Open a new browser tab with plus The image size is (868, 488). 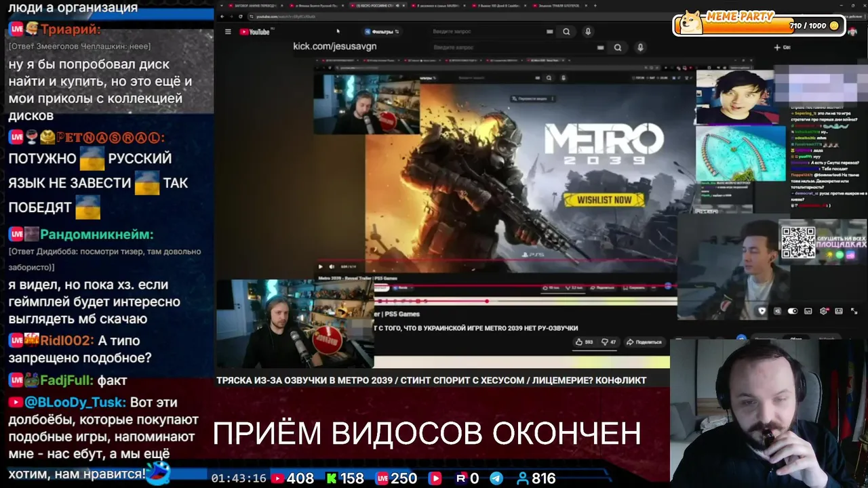[595, 5]
